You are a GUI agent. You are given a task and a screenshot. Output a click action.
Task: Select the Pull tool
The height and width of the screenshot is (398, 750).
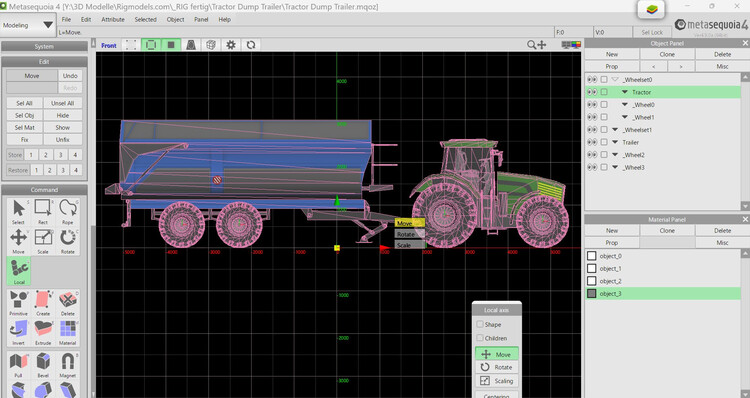tap(18, 365)
